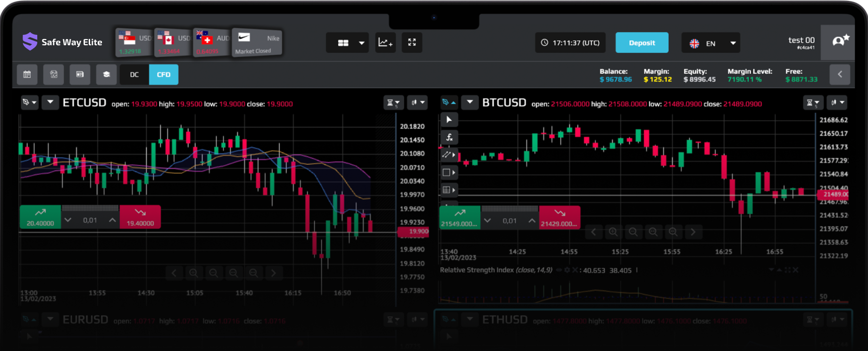The height and width of the screenshot is (351, 868).
Task: Click the Deposit button
Action: pyautogui.click(x=642, y=42)
